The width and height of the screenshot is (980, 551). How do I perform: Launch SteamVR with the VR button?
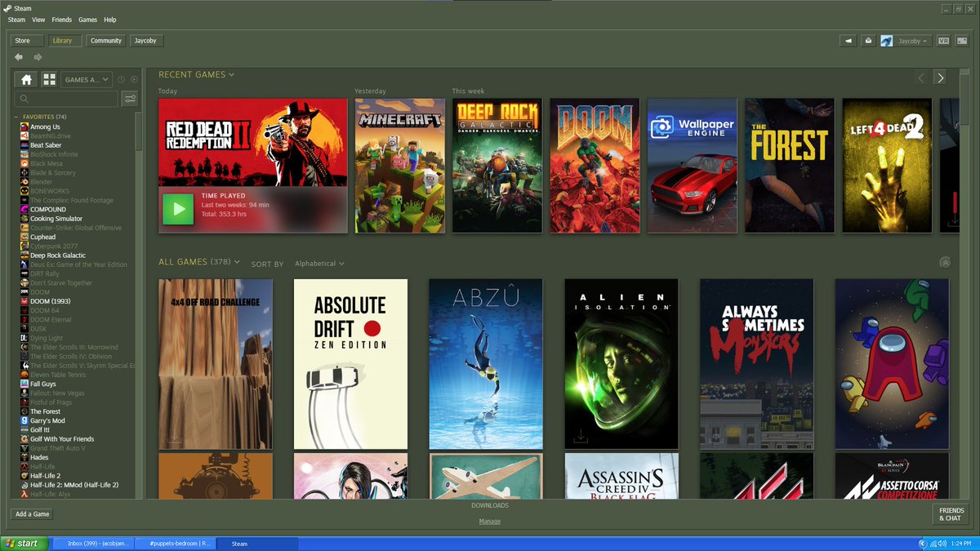943,40
